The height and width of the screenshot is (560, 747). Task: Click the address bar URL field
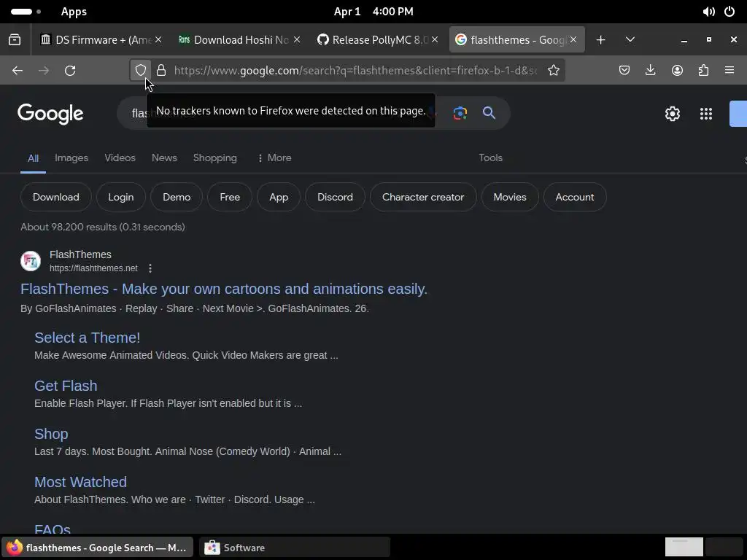pyautogui.click(x=355, y=71)
